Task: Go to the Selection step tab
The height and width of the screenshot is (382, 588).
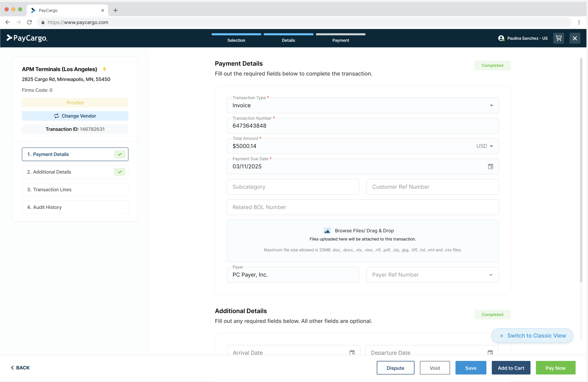Action: tap(236, 40)
